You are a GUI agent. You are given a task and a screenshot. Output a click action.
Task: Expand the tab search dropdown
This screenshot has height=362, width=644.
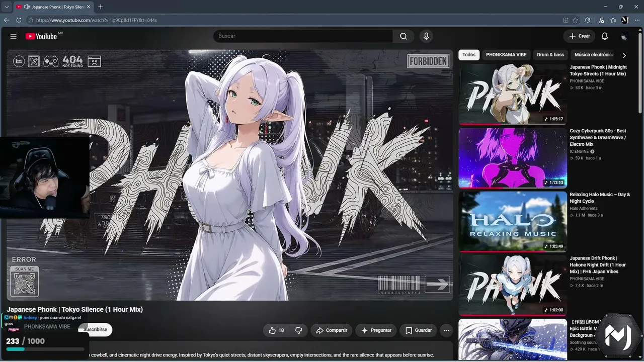tap(7, 7)
